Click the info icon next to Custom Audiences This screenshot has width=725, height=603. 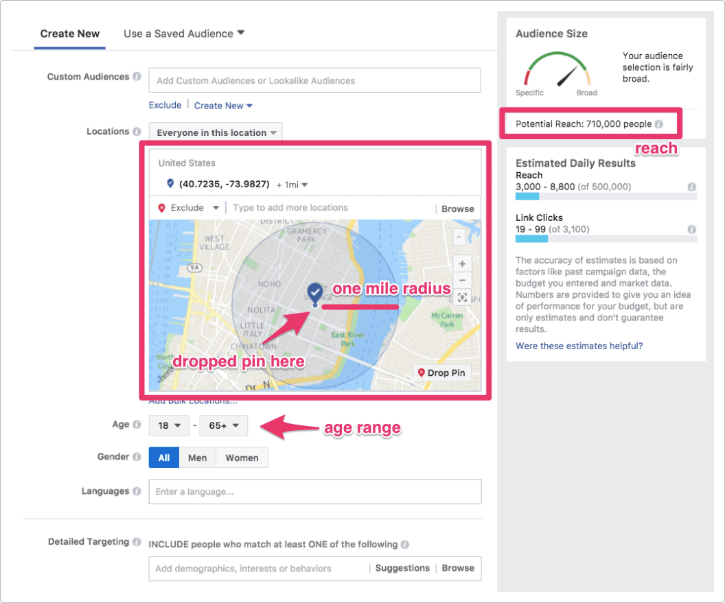tap(137, 77)
